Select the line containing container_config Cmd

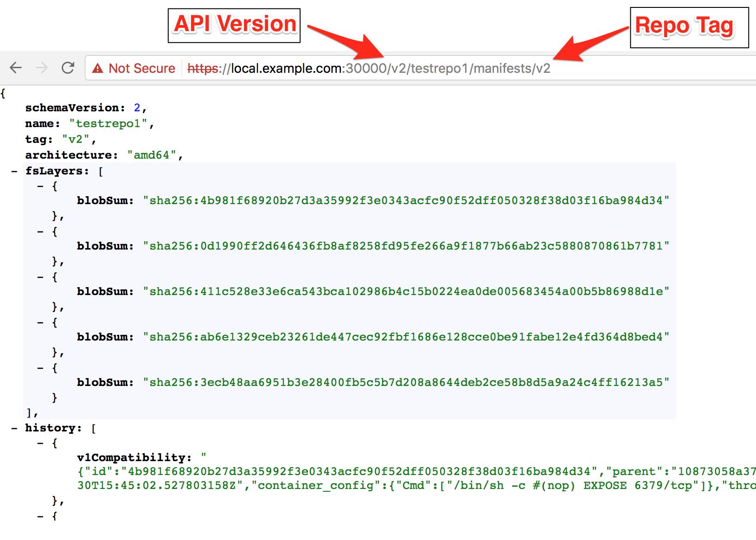[416, 485]
